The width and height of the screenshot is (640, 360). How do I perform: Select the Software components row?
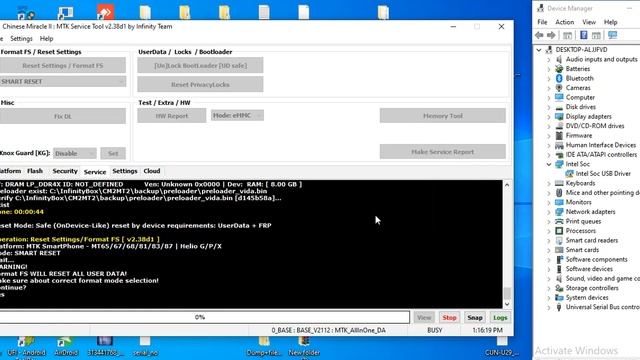(591, 260)
